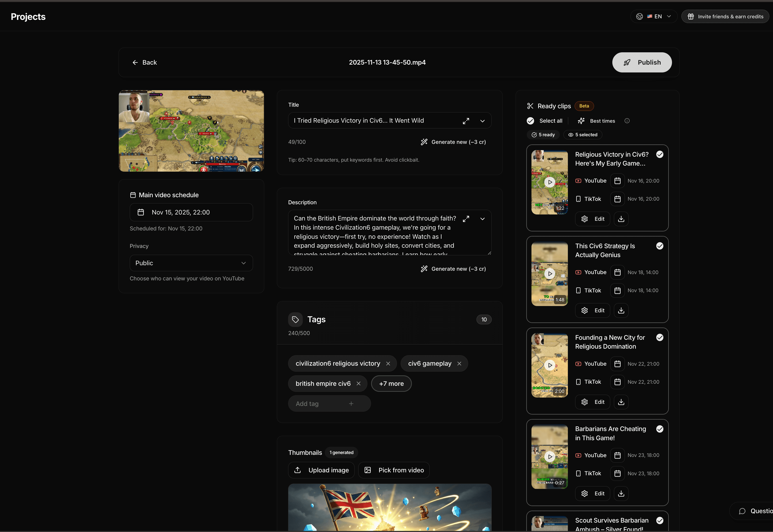This screenshot has height=532, width=773.
Task: Expand the description text area
Action: (466, 219)
